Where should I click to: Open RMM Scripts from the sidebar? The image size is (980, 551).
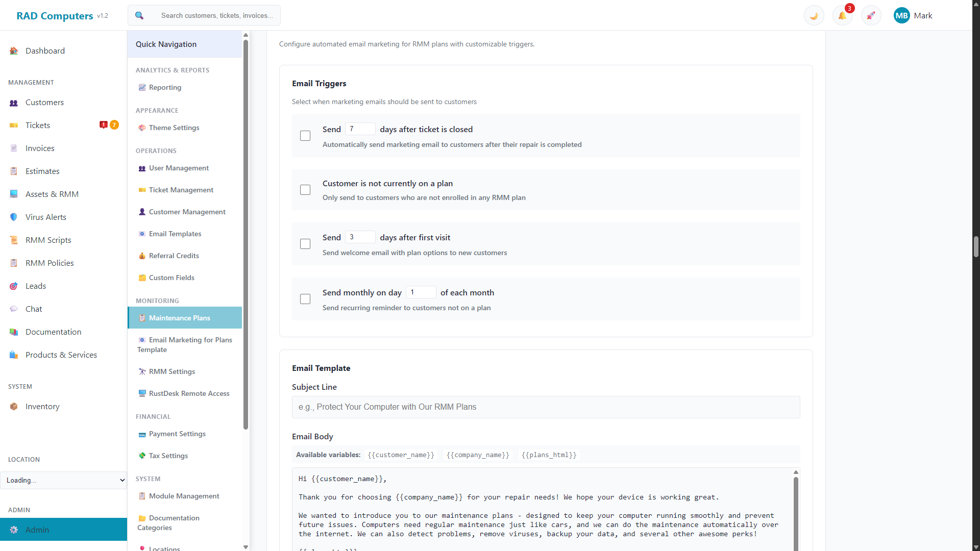coord(47,240)
